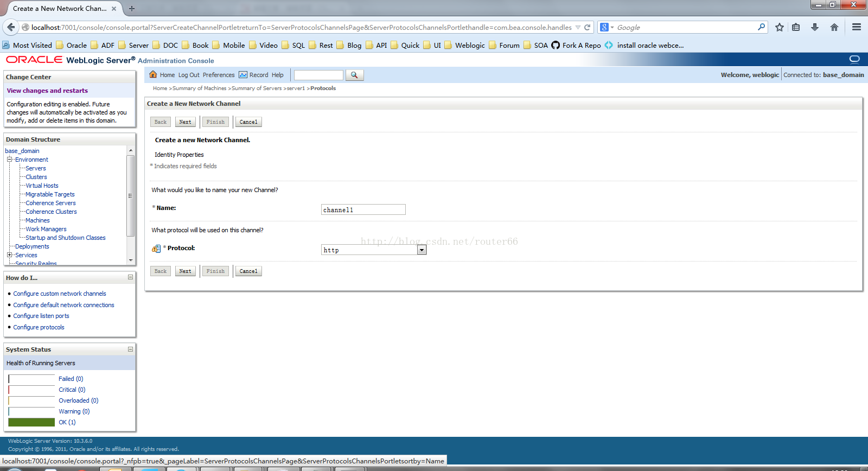Open a new browser tab
868x471 pixels.
click(x=132, y=9)
